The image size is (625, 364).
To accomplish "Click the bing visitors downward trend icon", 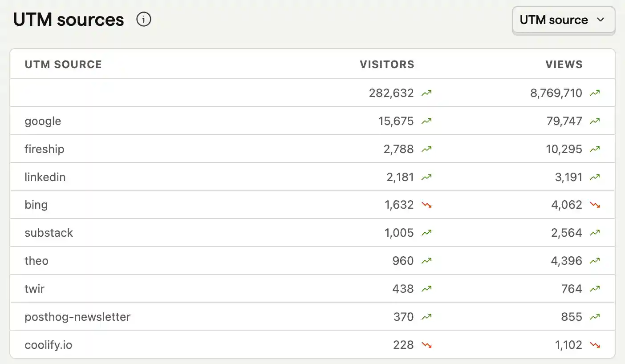I will pos(426,205).
